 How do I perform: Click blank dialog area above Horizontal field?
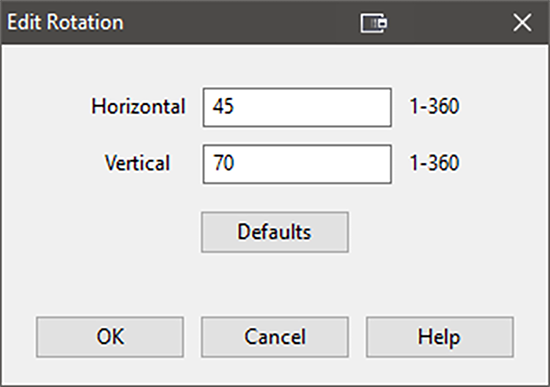coord(275,67)
